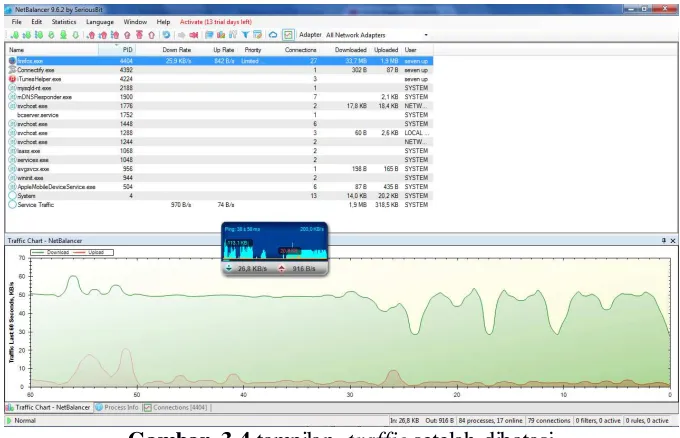Select the Service Traffic row
This screenshot has height=438, width=680.
coord(220,205)
